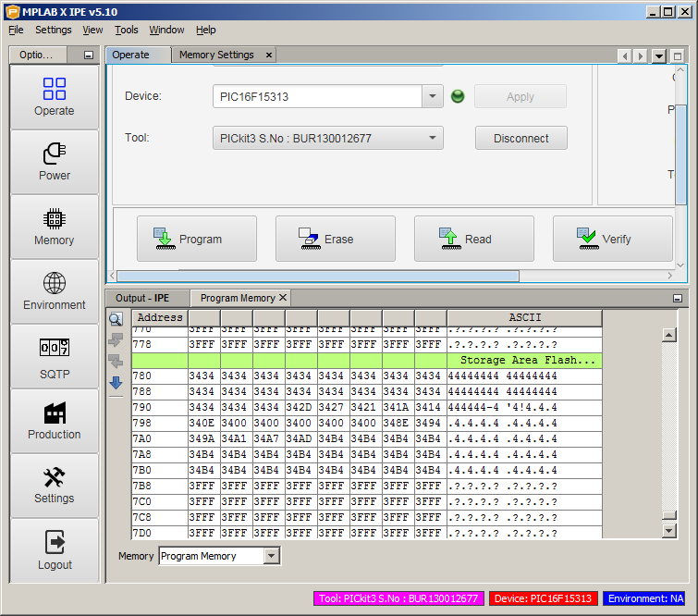Open the Settings panel in sidebar
The image size is (698, 616).
(55, 486)
